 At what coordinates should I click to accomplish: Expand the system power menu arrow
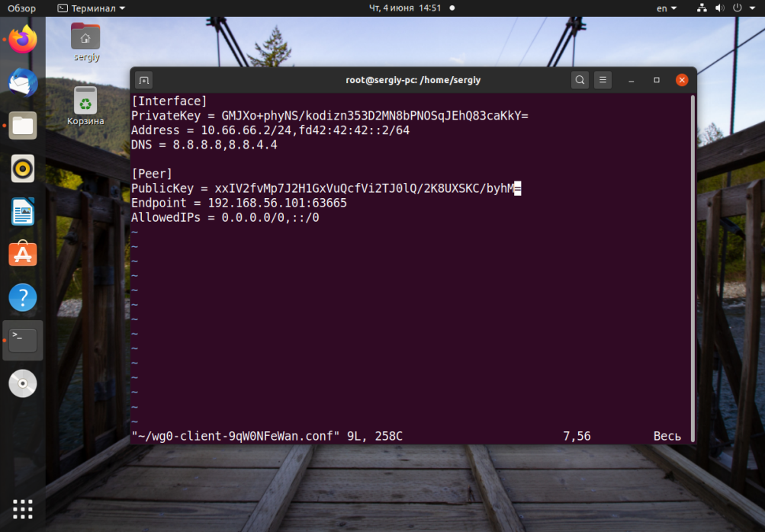click(x=752, y=8)
